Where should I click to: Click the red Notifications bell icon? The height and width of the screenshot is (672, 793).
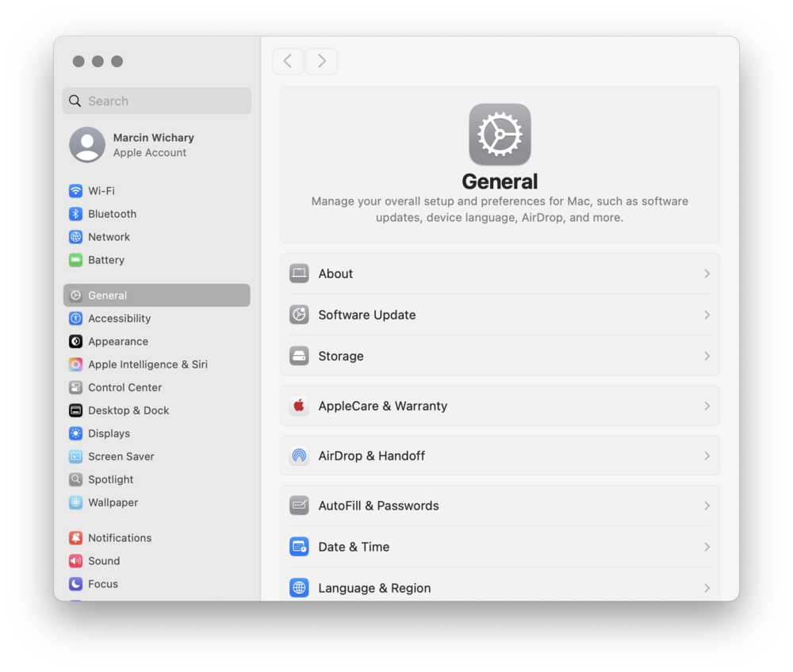pyautogui.click(x=75, y=537)
